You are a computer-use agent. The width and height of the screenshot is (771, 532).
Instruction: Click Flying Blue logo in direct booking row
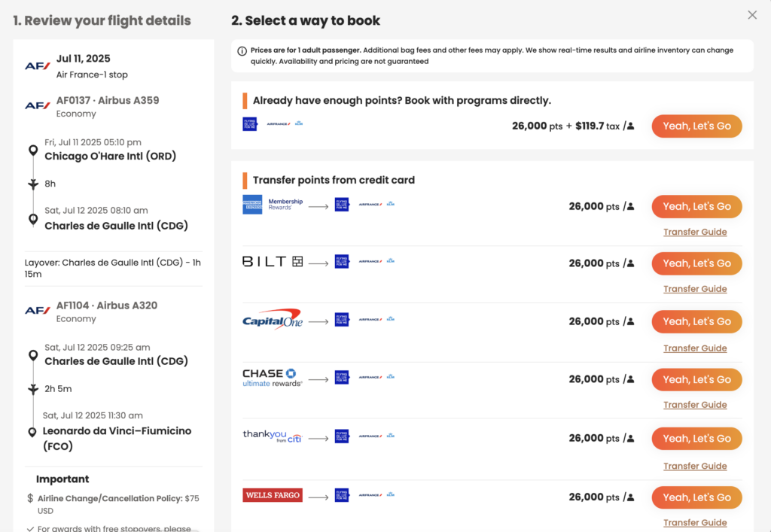coord(250,124)
